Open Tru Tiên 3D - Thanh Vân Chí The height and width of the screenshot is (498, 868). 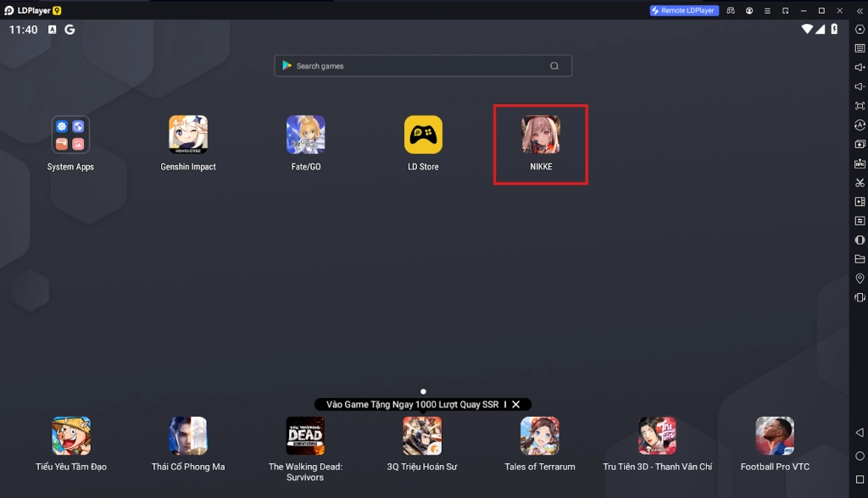[x=658, y=444]
